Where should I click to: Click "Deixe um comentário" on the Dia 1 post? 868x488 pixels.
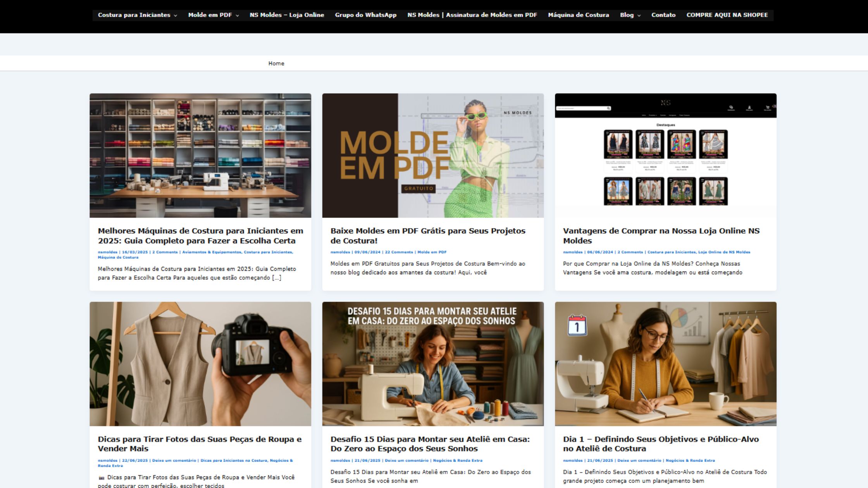(x=639, y=461)
